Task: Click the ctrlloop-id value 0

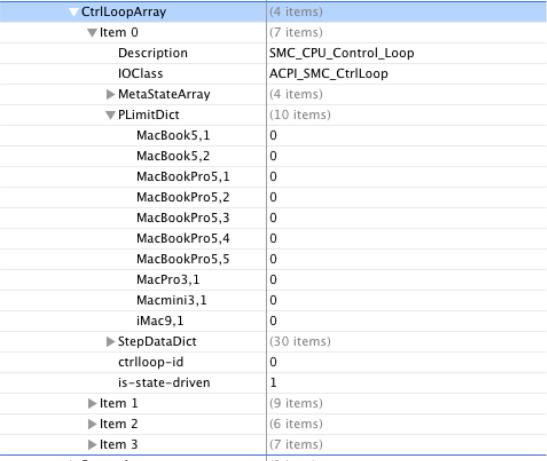Action: 273,362
